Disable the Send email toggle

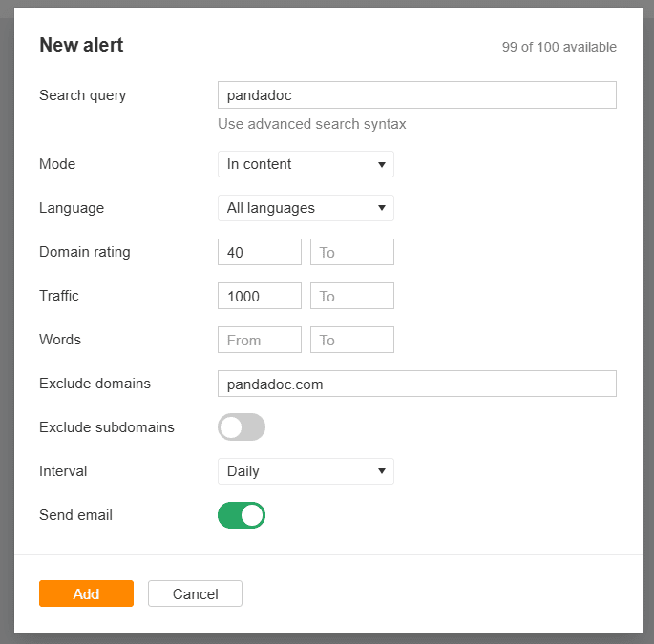pyautogui.click(x=242, y=515)
